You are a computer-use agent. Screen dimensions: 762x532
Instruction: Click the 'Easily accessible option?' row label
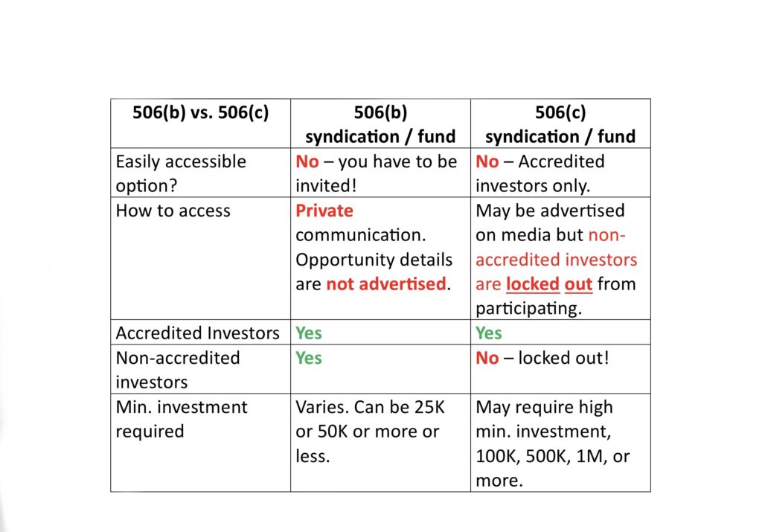[200, 173]
